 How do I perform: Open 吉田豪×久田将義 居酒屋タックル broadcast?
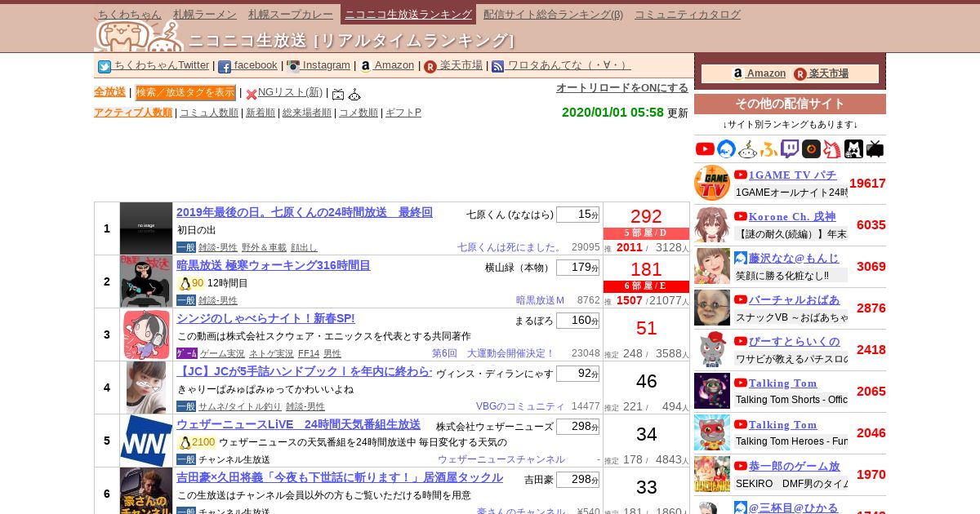(x=340, y=477)
